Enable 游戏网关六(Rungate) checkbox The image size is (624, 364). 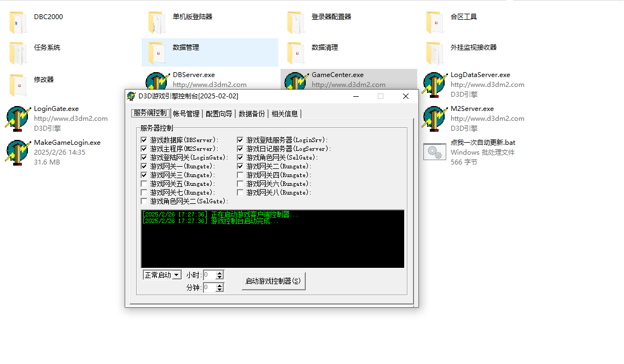click(x=240, y=184)
